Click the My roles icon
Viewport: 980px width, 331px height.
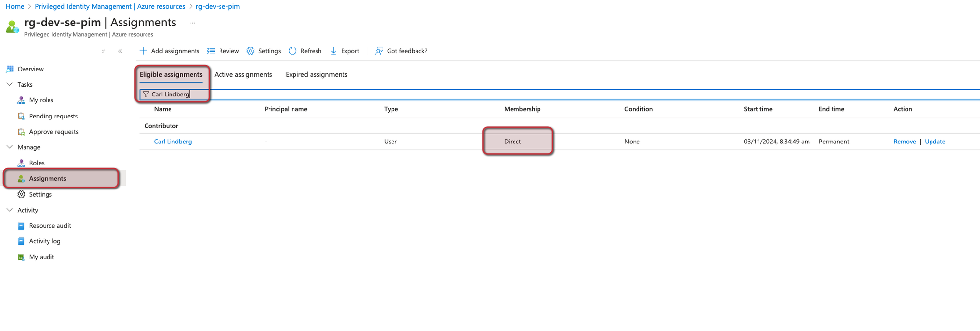coord(21,100)
